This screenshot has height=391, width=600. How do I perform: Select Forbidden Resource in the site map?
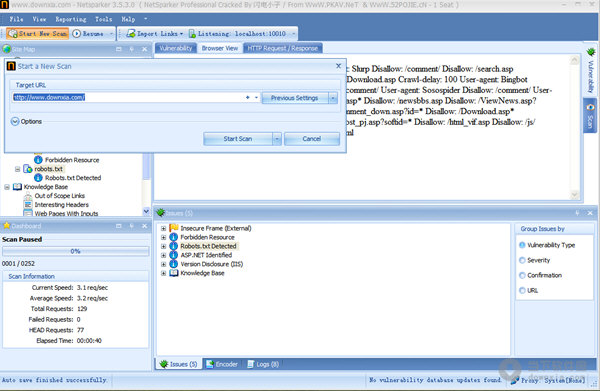pos(72,160)
